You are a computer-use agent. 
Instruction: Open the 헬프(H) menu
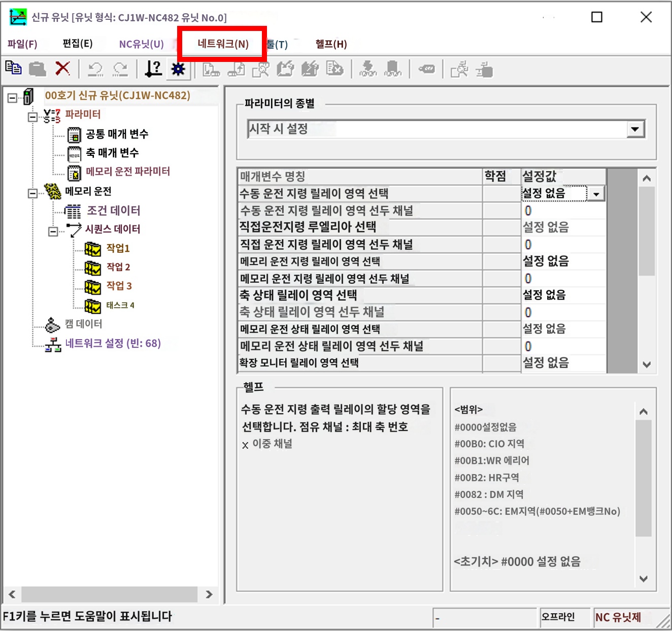pyautogui.click(x=331, y=44)
